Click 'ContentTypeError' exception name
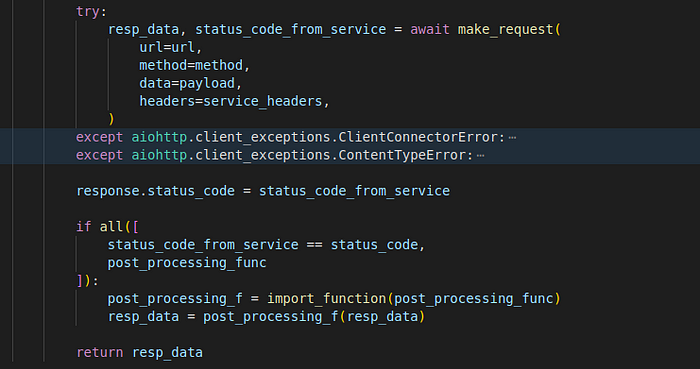The image size is (700, 369). (x=401, y=155)
